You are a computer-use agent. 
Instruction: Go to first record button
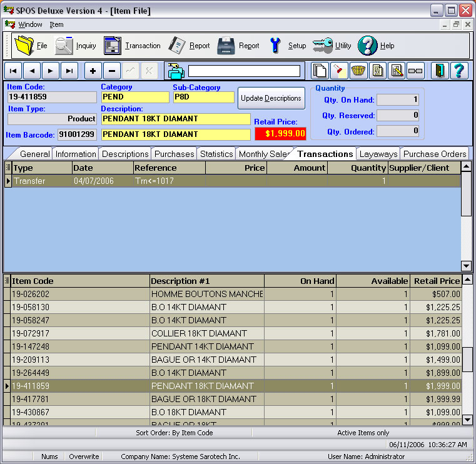(x=13, y=71)
